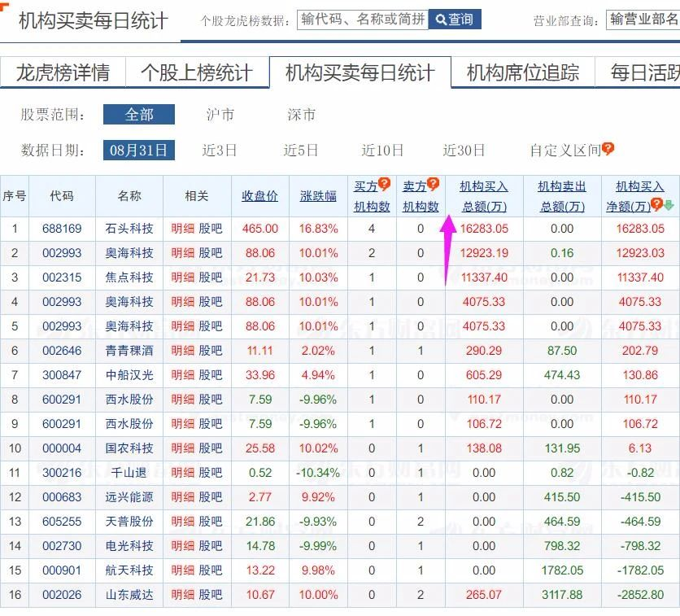Click help icon beside 买方机构数 column header
Viewport: 680px width, 616px height.
click(x=384, y=181)
